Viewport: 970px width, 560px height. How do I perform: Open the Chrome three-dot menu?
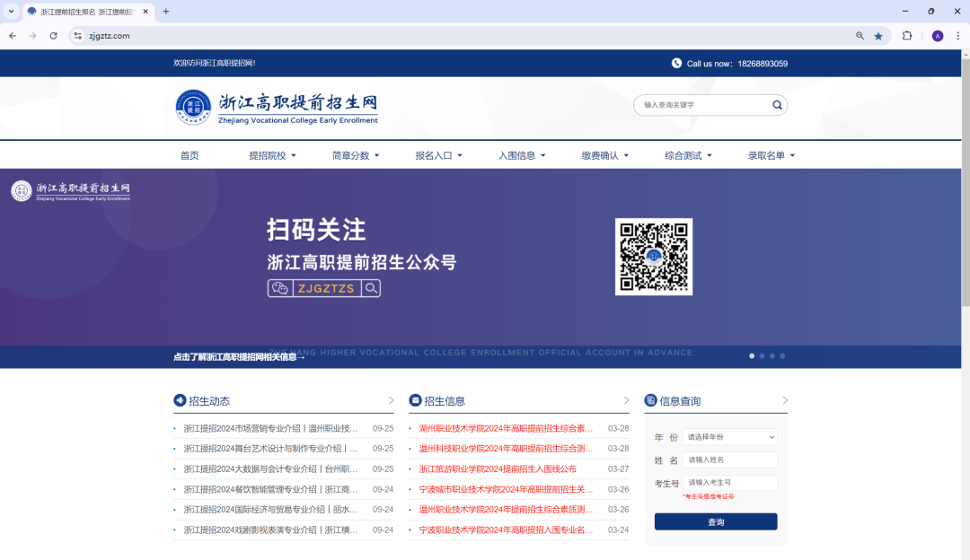tap(957, 36)
